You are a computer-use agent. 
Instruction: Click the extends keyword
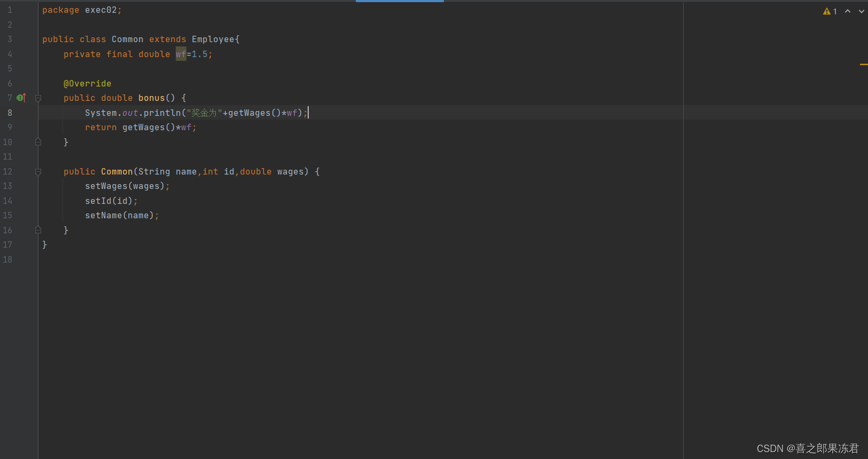click(168, 39)
